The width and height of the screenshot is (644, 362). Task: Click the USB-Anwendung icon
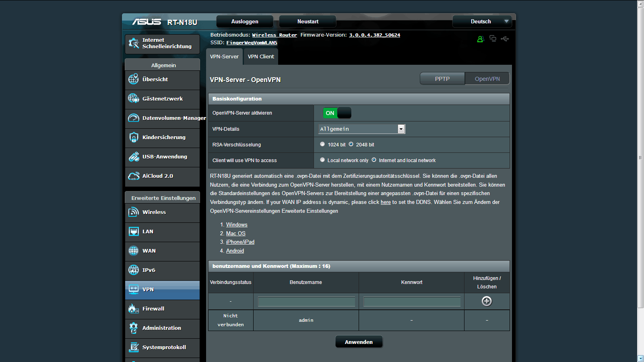(x=134, y=156)
